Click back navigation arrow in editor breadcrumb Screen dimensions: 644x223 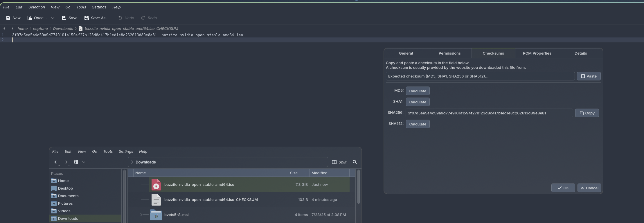coord(4,28)
